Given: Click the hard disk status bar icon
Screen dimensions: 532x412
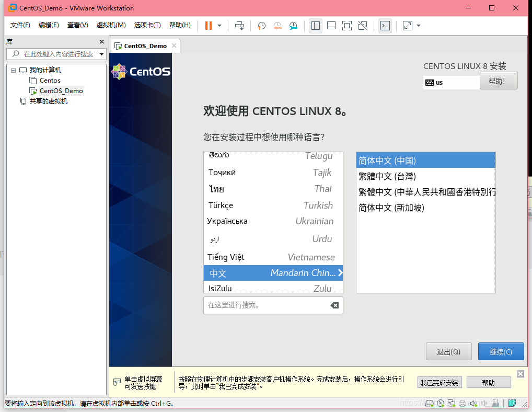Looking at the screenshot, I should tap(430, 403).
